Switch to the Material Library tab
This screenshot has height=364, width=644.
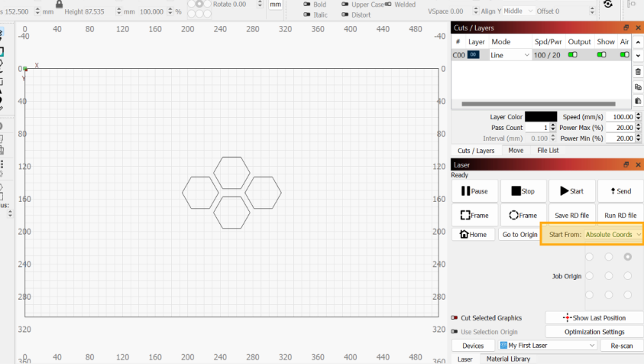coord(508,359)
